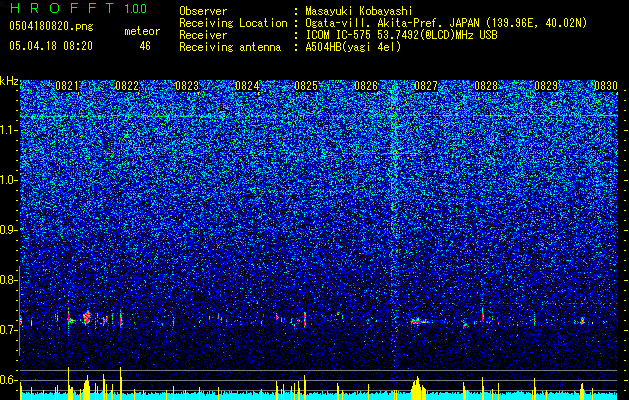Image resolution: width=629 pixels, height=400 pixels.
Task: Click the 0823 time marker
Action: [x=187, y=86]
